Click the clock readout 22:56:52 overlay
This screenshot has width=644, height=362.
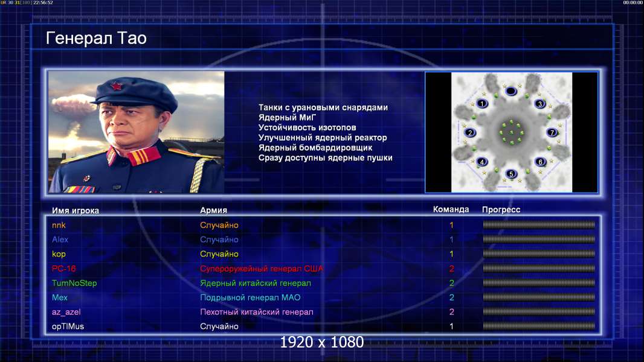pyautogui.click(x=43, y=2)
